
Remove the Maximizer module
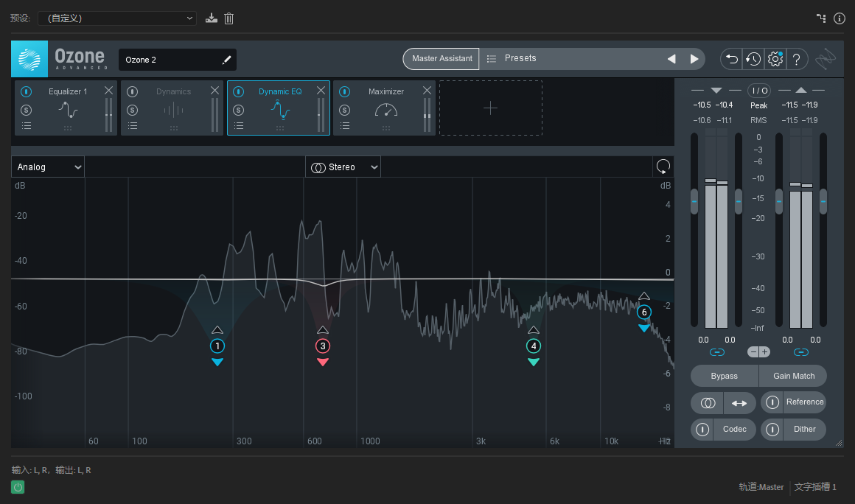(427, 91)
